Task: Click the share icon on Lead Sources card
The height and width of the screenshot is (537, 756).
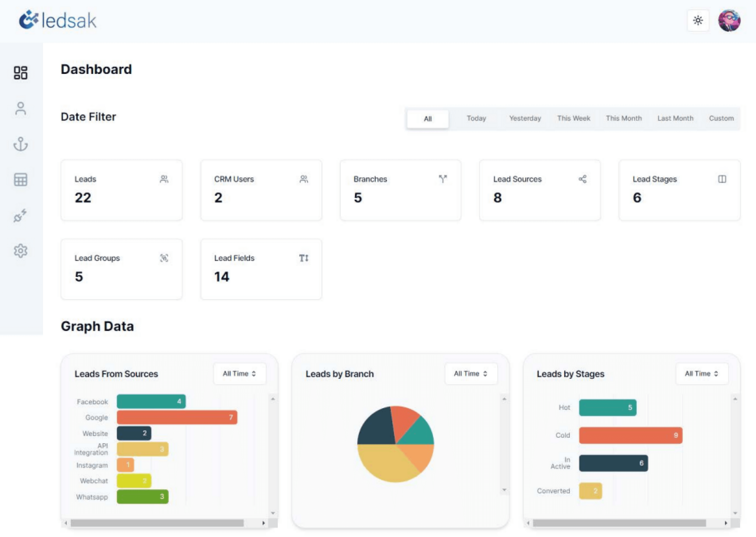Action: [582, 179]
